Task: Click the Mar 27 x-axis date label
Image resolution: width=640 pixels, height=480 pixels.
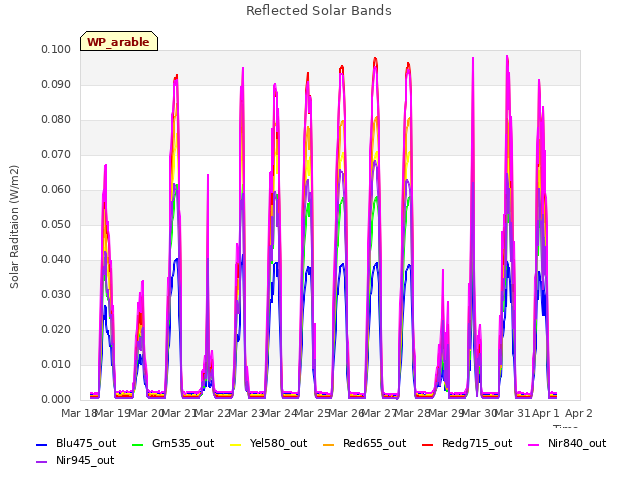Action: pos(380,413)
